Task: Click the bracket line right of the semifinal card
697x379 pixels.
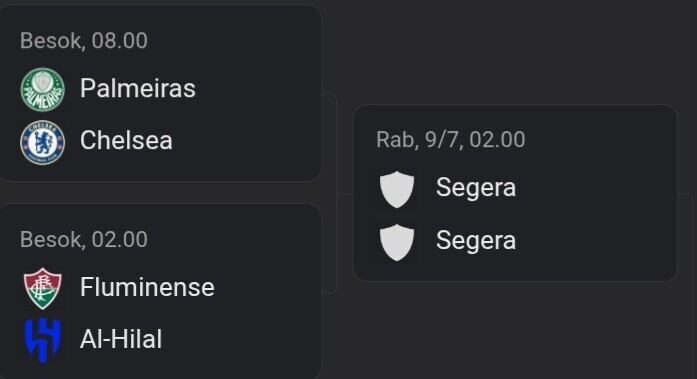Action: click(685, 194)
